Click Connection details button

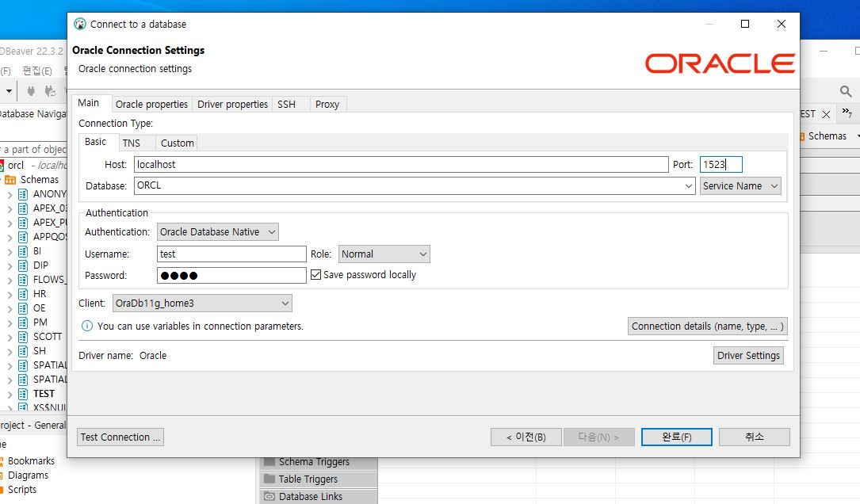point(708,326)
